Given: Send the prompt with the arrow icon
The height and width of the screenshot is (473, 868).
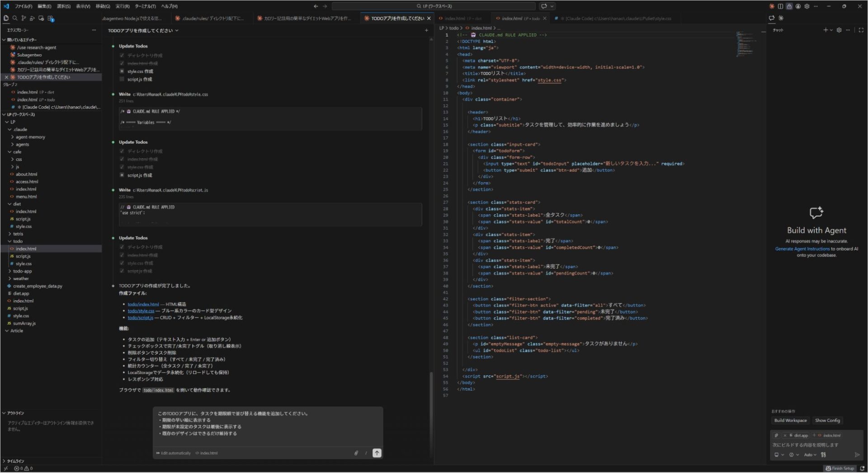Looking at the screenshot, I should [377, 453].
